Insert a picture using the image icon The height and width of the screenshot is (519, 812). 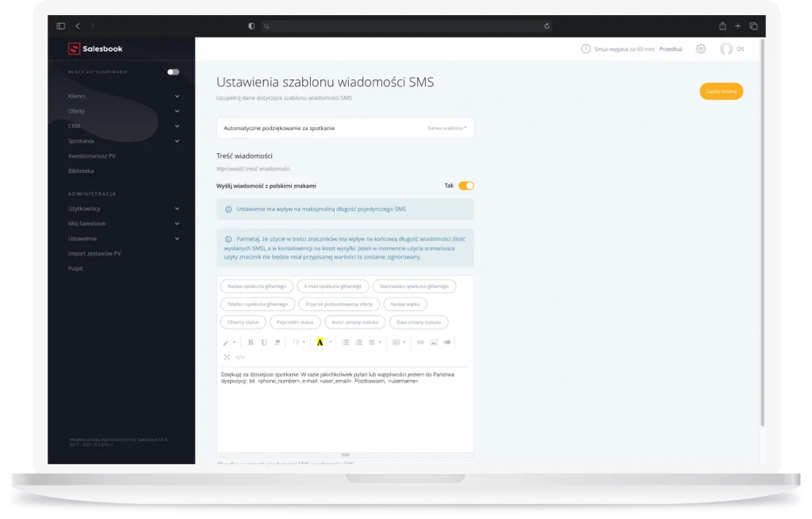[434, 342]
